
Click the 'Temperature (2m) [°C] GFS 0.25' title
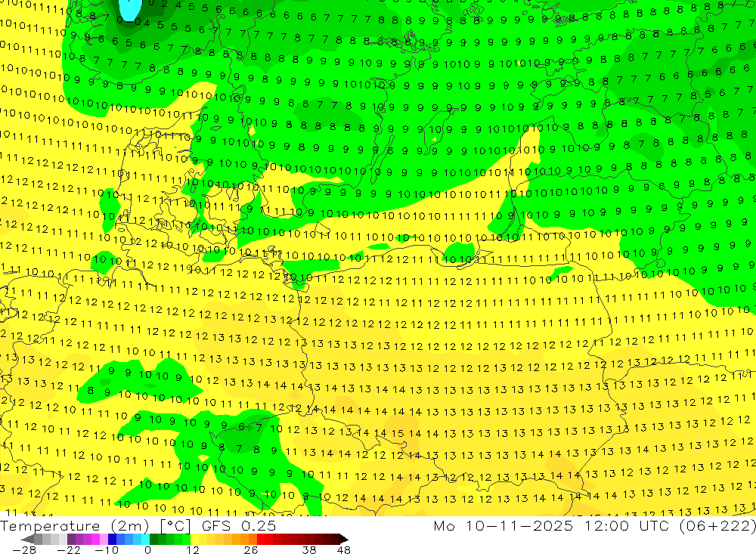tap(138, 525)
